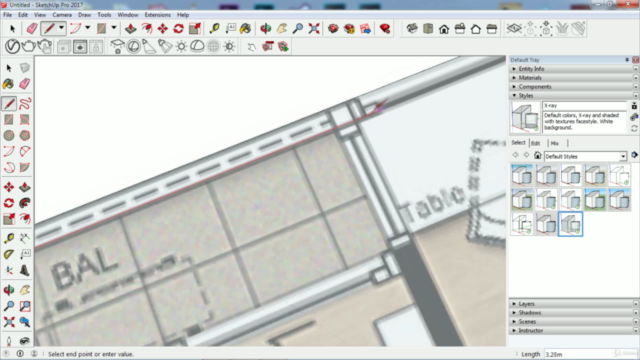Choose the Protractor tool in left toolbar
The width and height of the screenshot is (640, 360).
click(x=9, y=254)
